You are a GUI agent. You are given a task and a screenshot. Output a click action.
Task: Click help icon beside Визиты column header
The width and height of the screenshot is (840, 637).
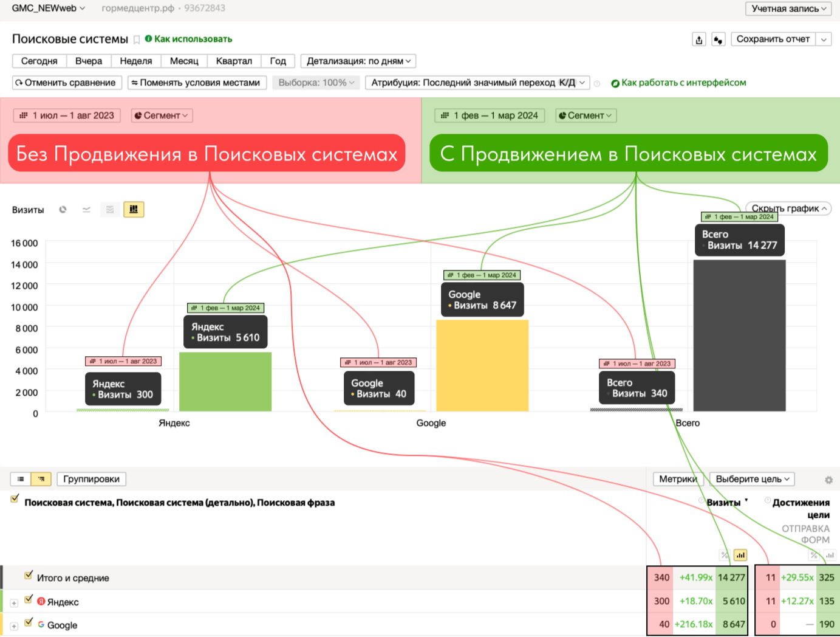click(702, 501)
